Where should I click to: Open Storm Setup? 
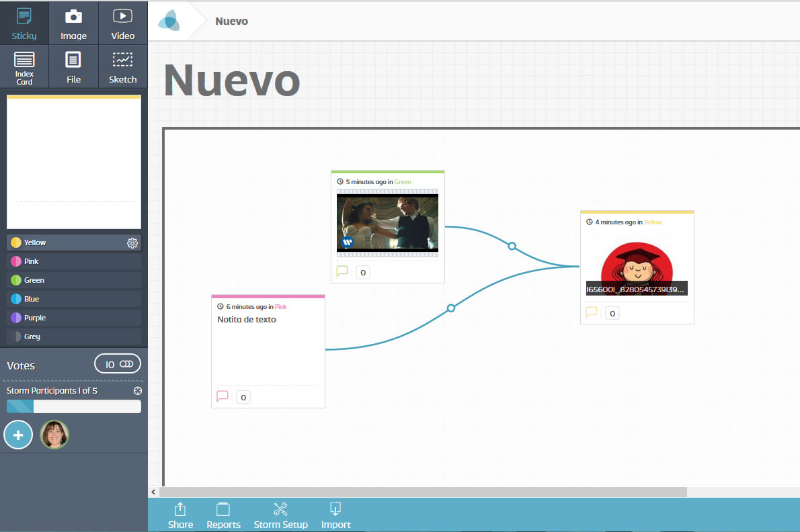click(280, 516)
